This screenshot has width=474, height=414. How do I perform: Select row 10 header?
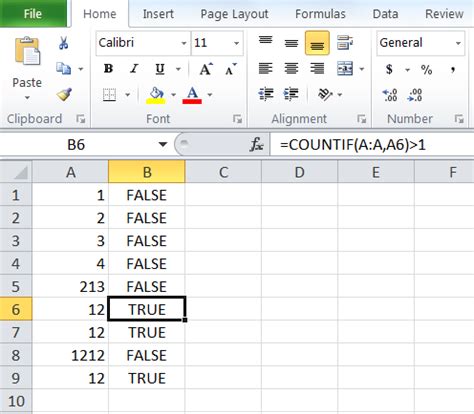[16, 401]
